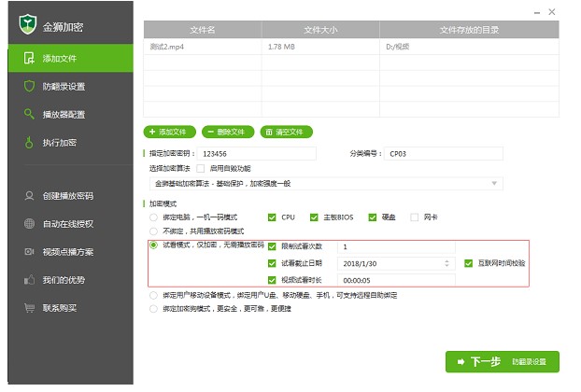Close the 金狮加密 window
Screen dimensions: 581x392
pos(552,12)
